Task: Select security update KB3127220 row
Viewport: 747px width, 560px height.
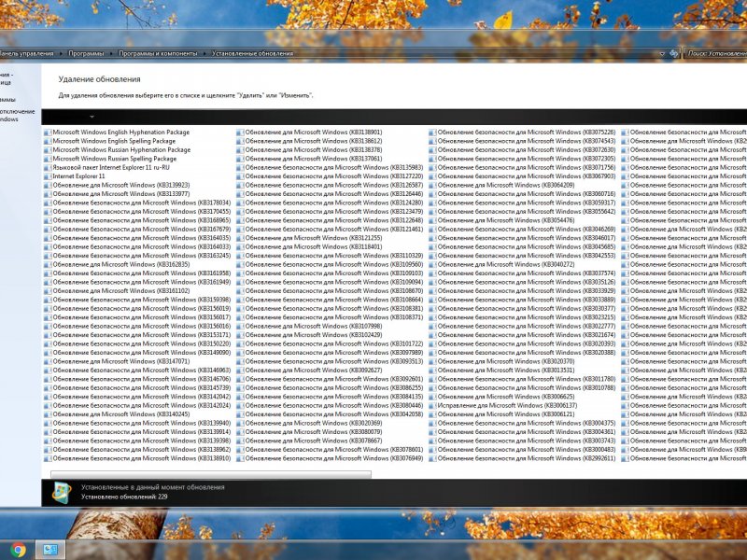Action: [330, 176]
